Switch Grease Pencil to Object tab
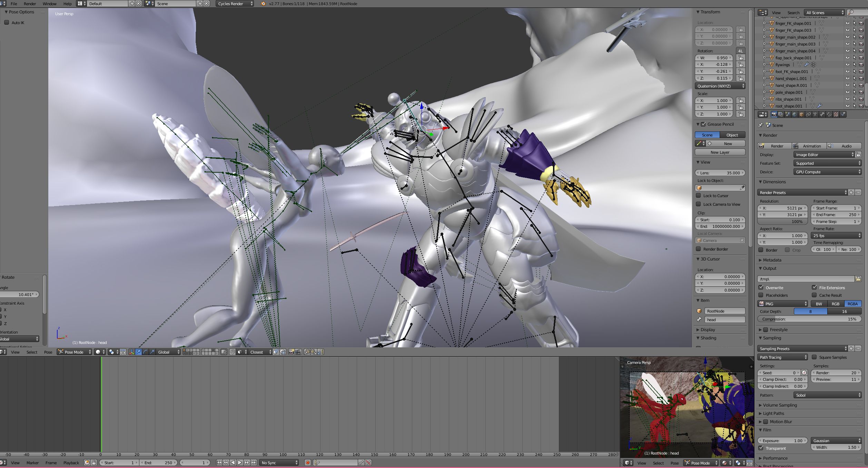This screenshot has height=468, width=868. pyautogui.click(x=732, y=135)
